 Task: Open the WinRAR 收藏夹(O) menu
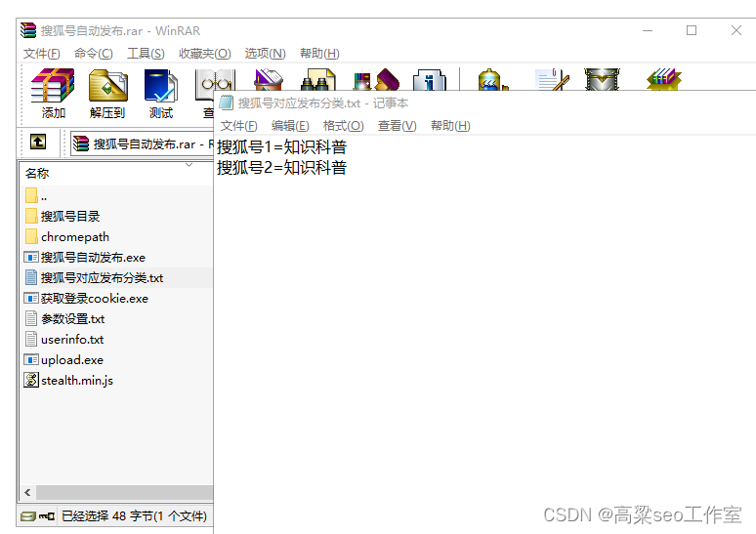pyautogui.click(x=205, y=53)
